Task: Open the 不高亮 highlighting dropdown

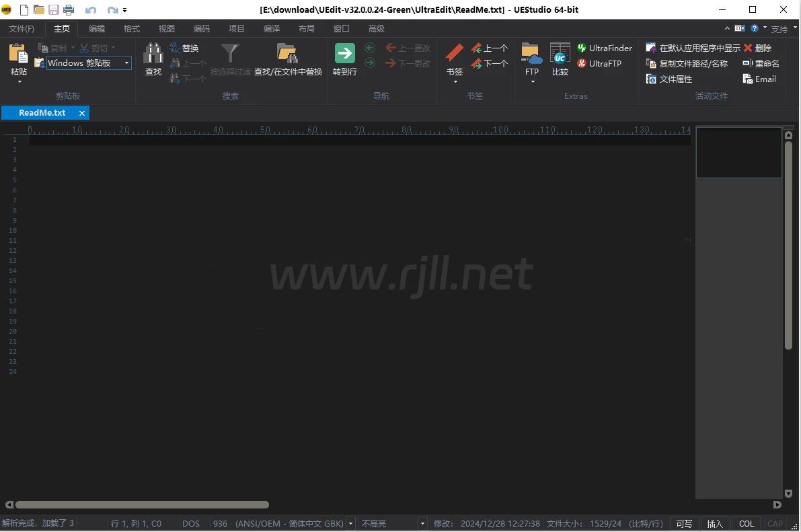Action: pyautogui.click(x=422, y=524)
